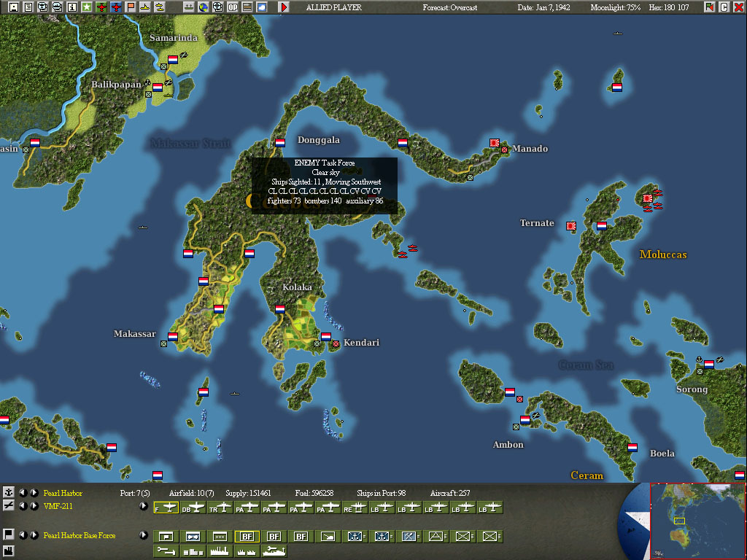The image size is (747, 560).
Task: Select the F fighter squadron icon
Action: 166,507
